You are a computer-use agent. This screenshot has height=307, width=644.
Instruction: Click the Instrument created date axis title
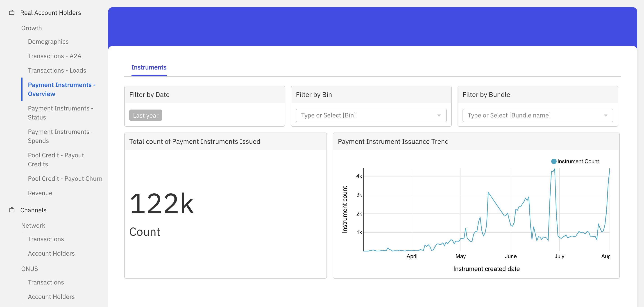[486, 269]
